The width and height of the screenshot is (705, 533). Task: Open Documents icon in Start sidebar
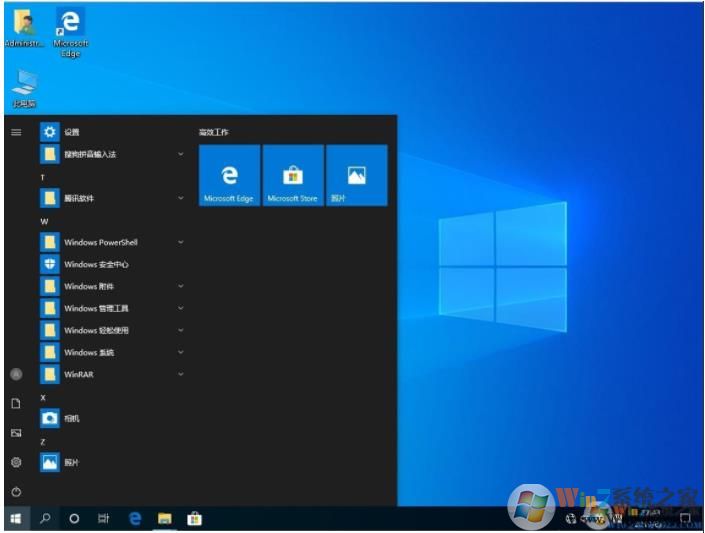pyautogui.click(x=16, y=403)
